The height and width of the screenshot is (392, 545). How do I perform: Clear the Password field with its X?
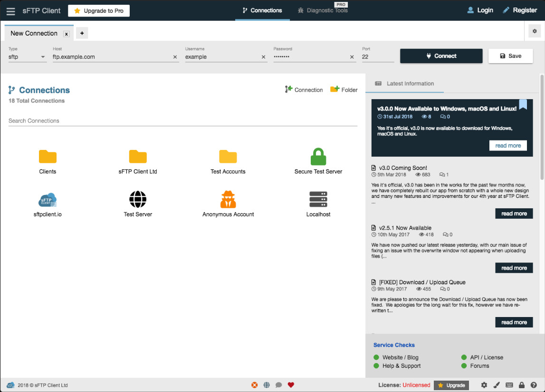[x=352, y=57]
